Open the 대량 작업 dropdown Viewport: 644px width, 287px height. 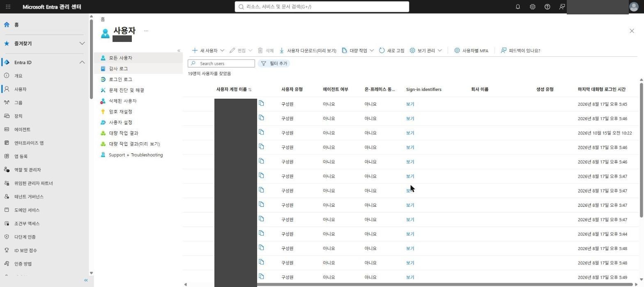(x=357, y=51)
